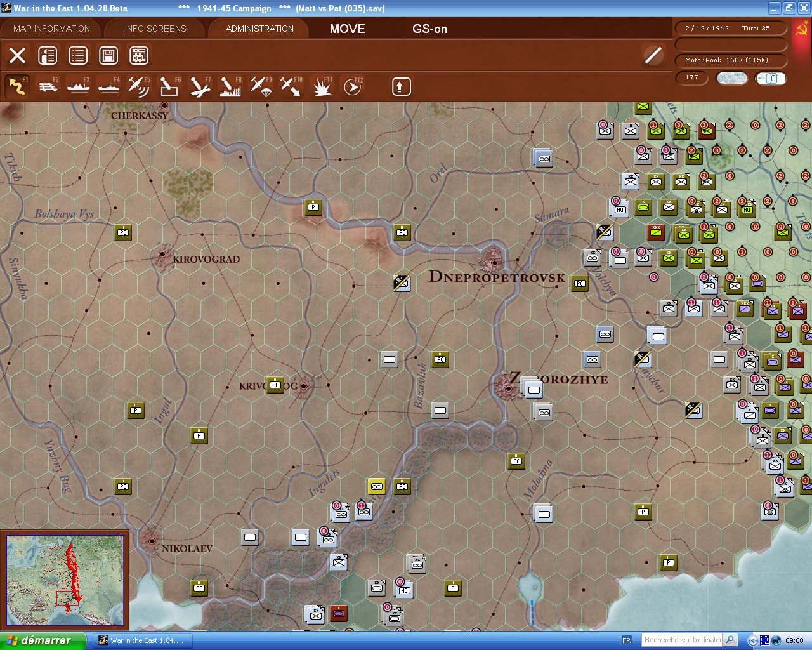Select the F6 bomb unit mode icon
Image resolution: width=812 pixels, height=650 pixels.
169,86
